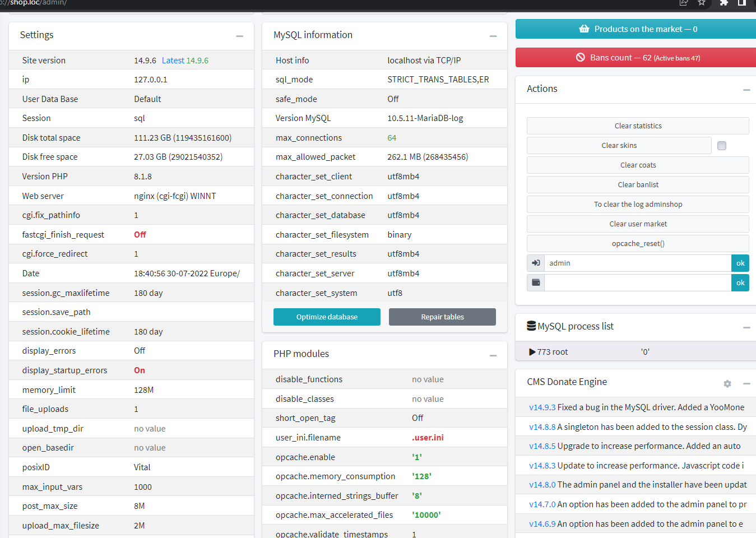Click the browser share icon in address bar
The image size is (756, 538).
pos(684,3)
